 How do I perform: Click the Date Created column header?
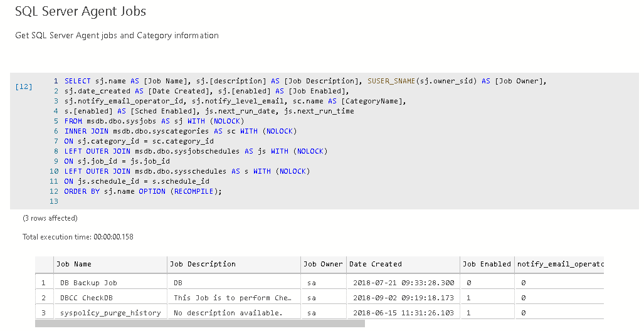[x=376, y=264]
